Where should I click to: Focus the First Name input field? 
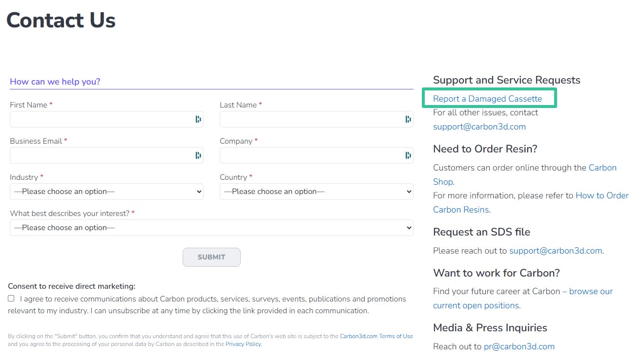click(x=106, y=119)
